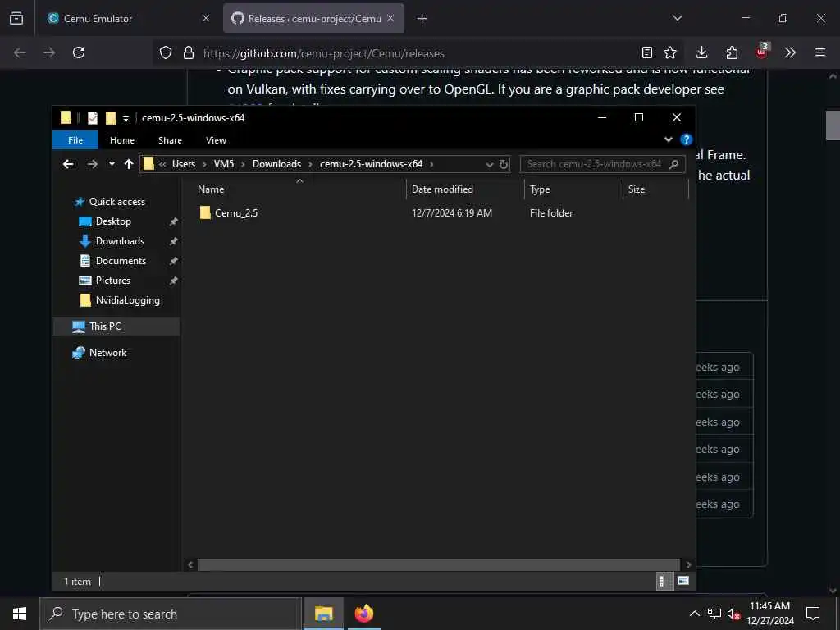Open a new browser tab
Screen dimensions: 840x630
[422, 19]
